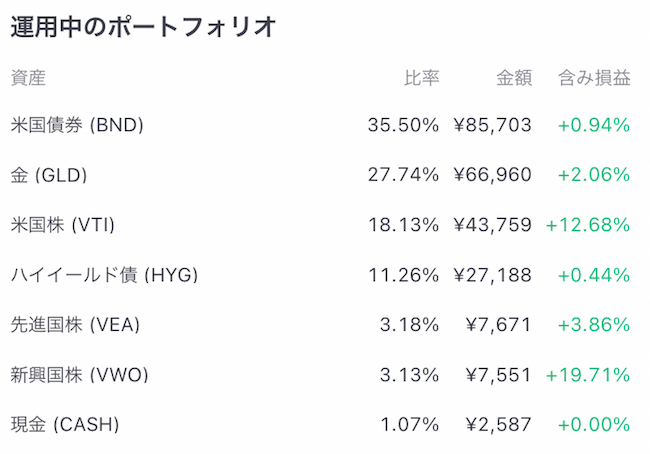Click HYG amount ¥27,188
Viewport: 650px width, 454px height.
[492, 275]
